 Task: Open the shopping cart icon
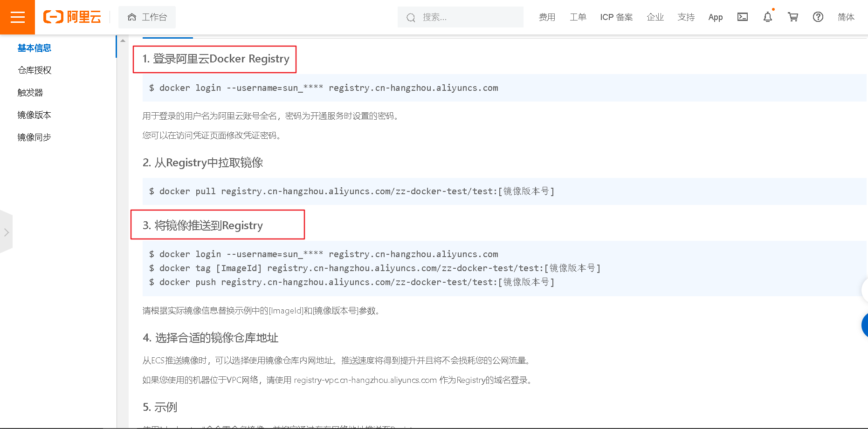tap(793, 17)
